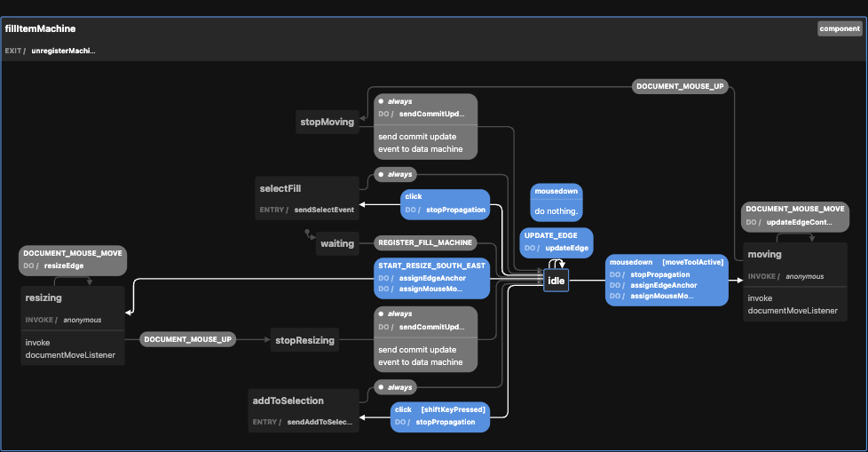This screenshot has height=452, width=868.
Task: Click the fillItemMachine title
Action: coord(40,28)
